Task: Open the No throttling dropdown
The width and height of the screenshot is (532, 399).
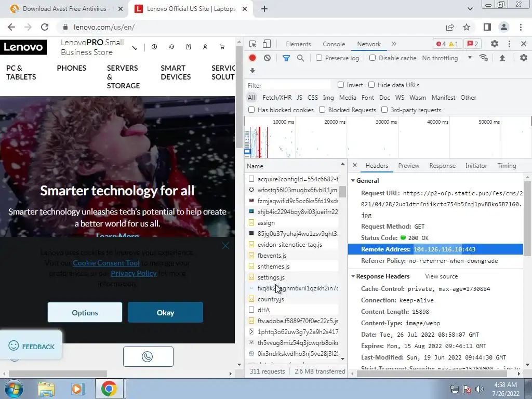Action: coord(447,58)
